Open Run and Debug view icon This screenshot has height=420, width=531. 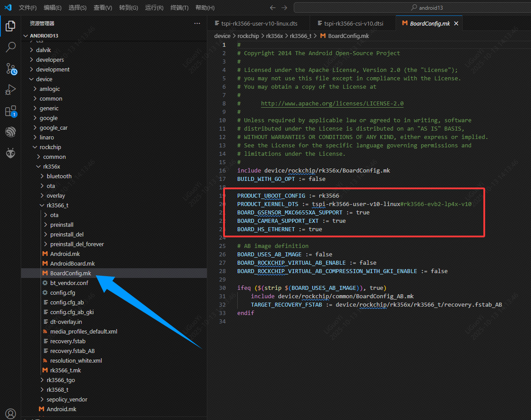(x=11, y=90)
